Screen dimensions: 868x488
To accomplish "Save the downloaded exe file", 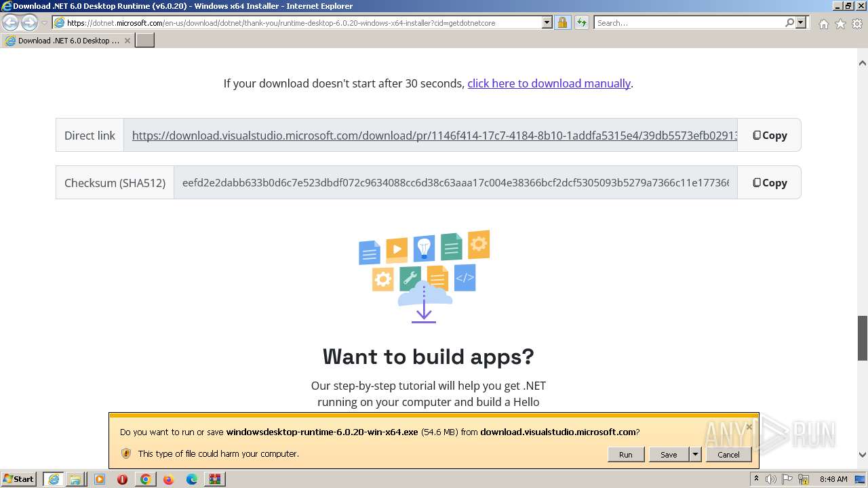I will pos(669,454).
